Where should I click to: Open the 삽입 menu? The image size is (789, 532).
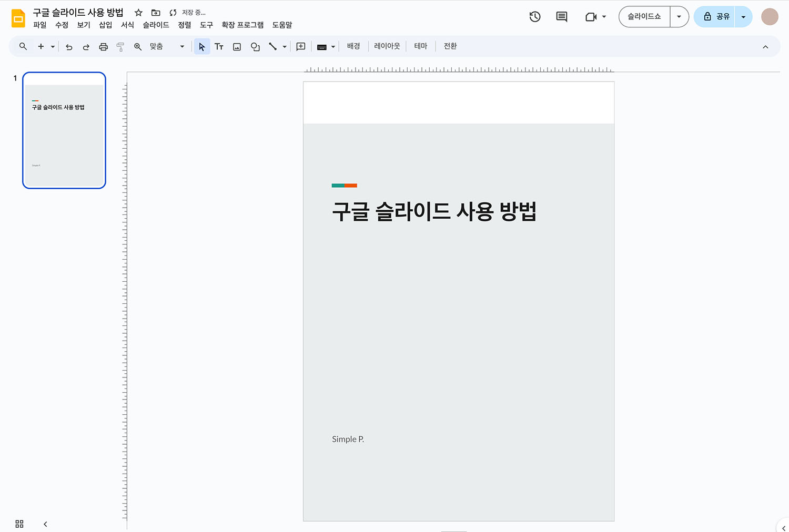106,25
